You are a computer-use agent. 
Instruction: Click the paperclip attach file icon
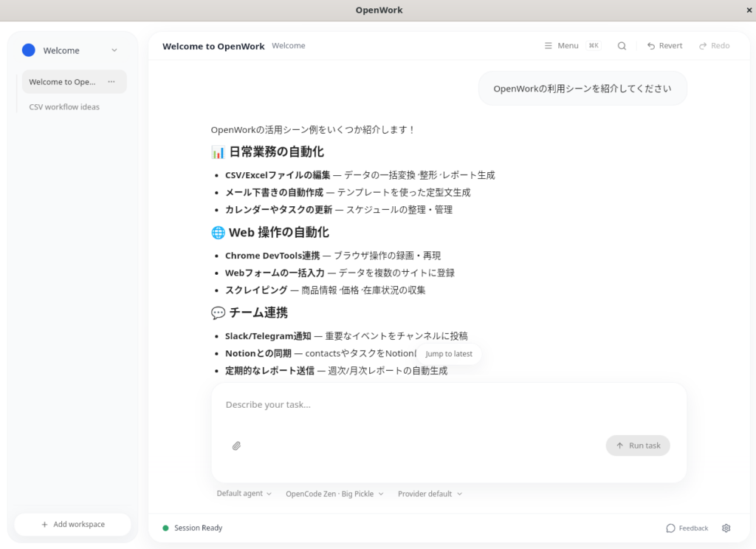click(236, 446)
